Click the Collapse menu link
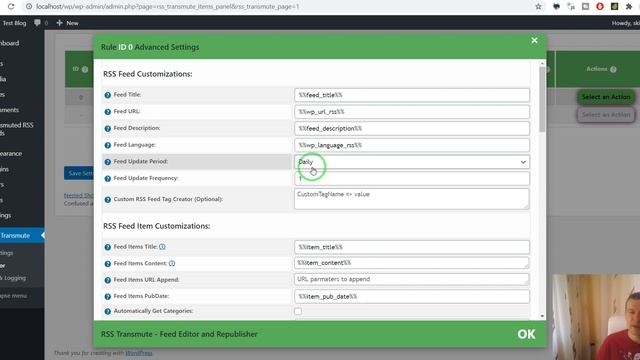 (13, 296)
